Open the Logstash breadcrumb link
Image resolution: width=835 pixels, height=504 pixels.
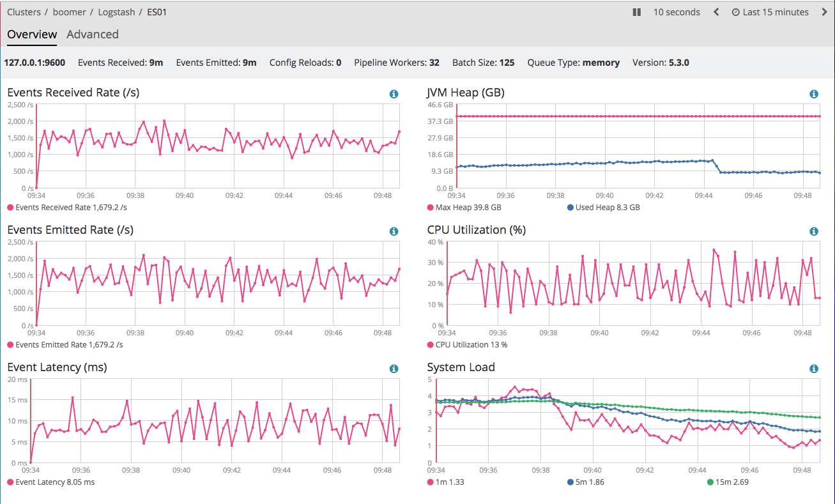116,12
